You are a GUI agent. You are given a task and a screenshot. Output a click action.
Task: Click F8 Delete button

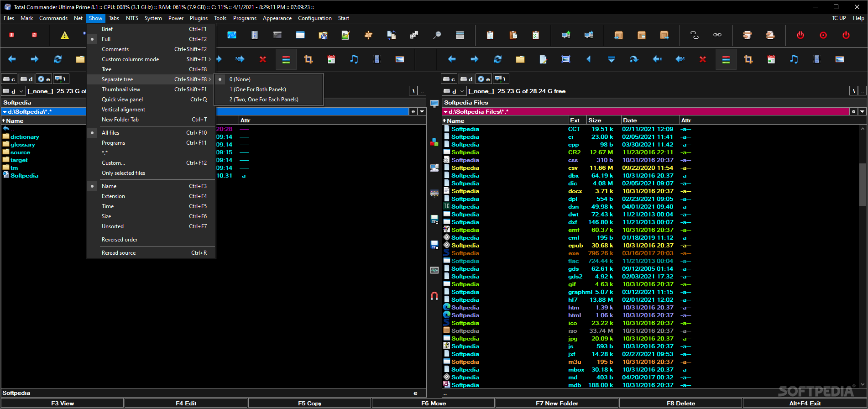click(x=681, y=403)
